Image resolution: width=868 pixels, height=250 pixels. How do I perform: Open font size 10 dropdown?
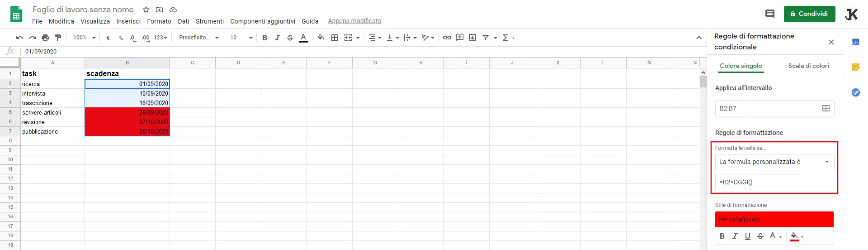coord(241,38)
